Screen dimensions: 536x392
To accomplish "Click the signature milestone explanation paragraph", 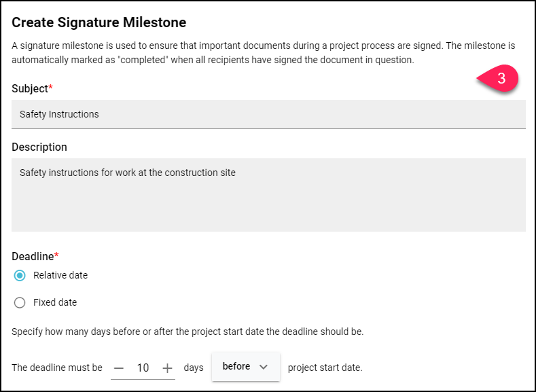I will tap(263, 52).
